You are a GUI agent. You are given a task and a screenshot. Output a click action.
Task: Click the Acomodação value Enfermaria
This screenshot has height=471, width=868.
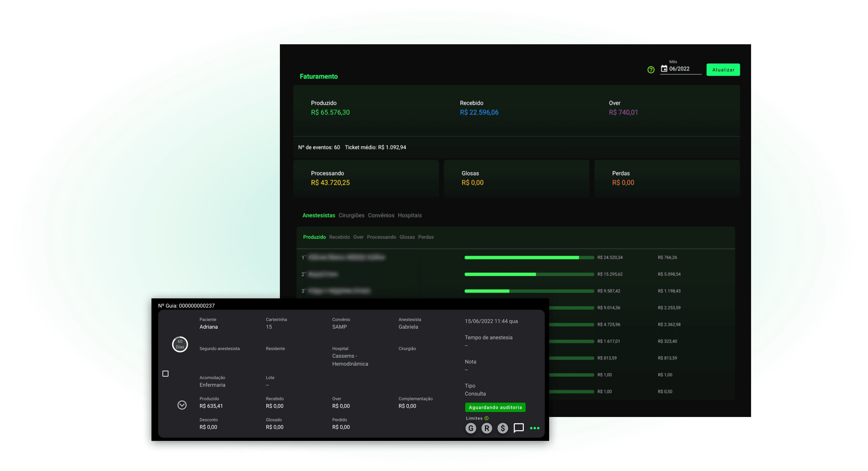pos(212,385)
